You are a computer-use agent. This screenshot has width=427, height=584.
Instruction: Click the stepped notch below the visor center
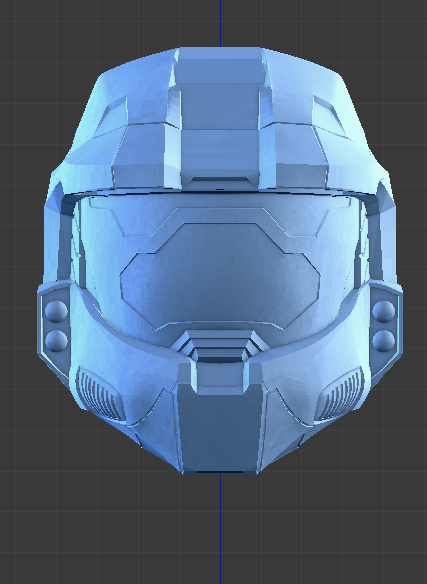click(x=220, y=346)
